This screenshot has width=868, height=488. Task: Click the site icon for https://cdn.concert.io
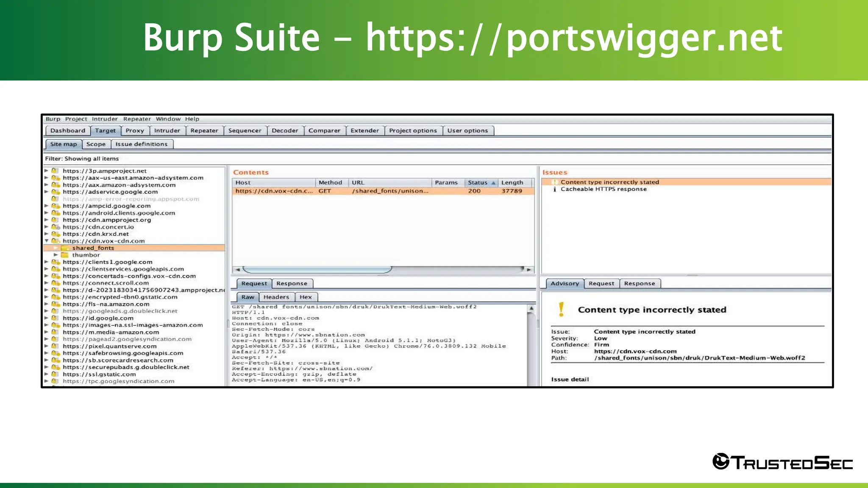click(55, 227)
